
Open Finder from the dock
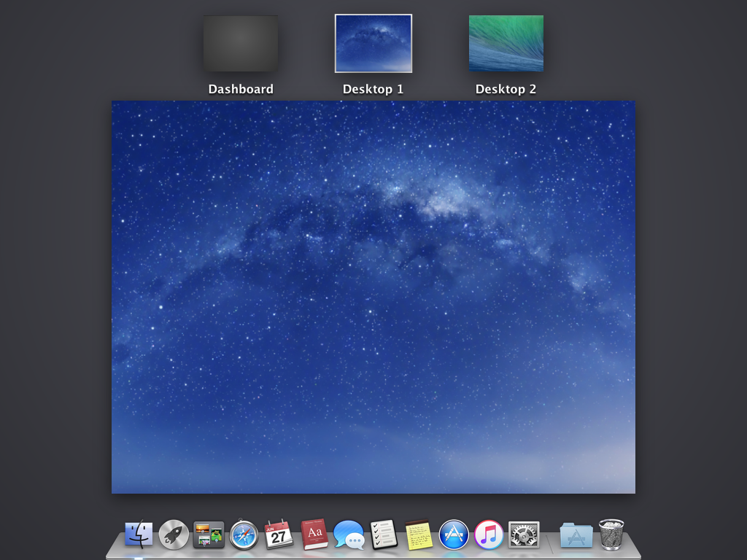(139, 534)
